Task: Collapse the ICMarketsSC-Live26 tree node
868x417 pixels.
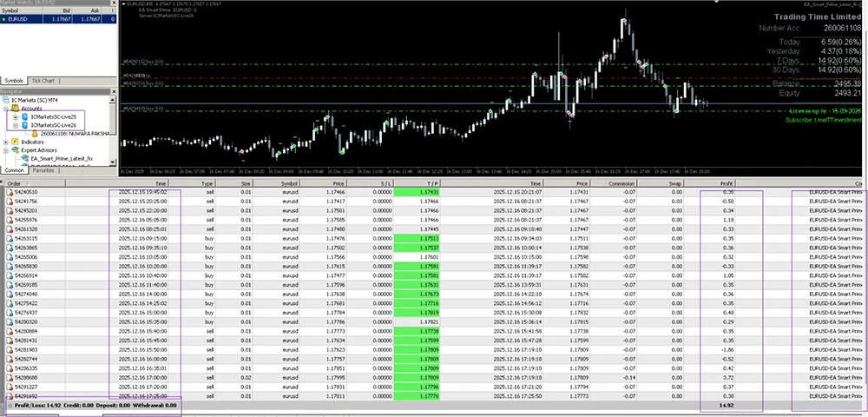Action: (x=15, y=125)
